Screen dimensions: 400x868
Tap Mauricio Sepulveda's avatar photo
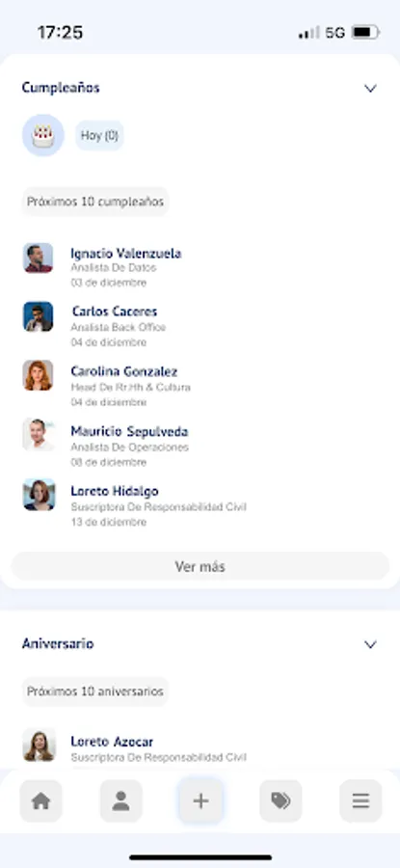[39, 435]
